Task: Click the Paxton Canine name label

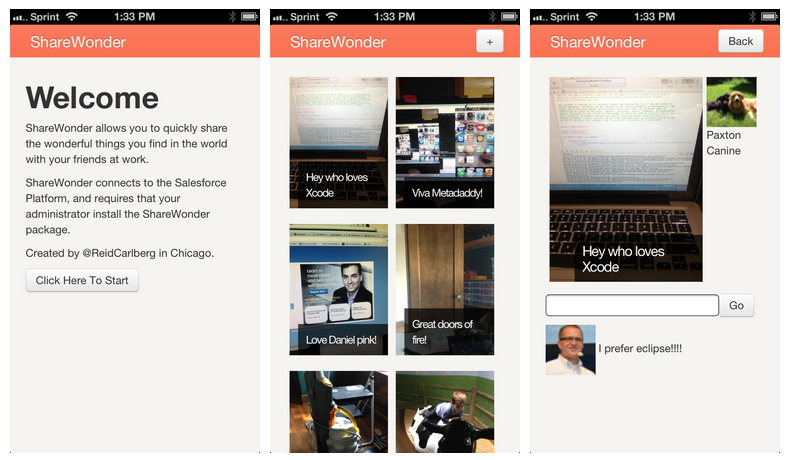Action: (x=724, y=143)
